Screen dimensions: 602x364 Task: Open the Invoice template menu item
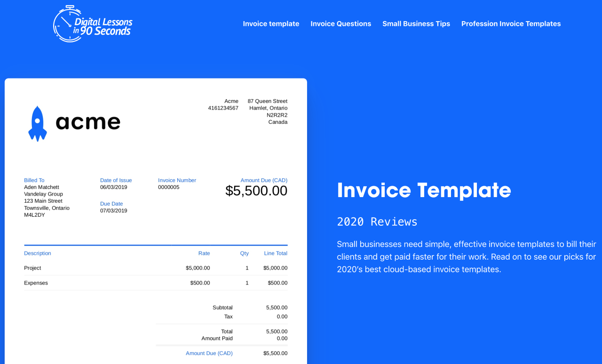coord(271,24)
